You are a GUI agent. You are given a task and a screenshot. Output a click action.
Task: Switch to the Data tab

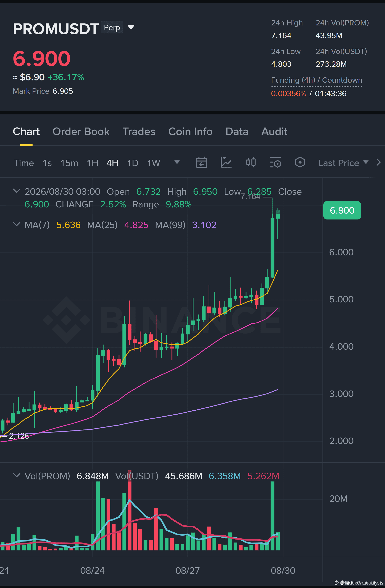coord(237,132)
